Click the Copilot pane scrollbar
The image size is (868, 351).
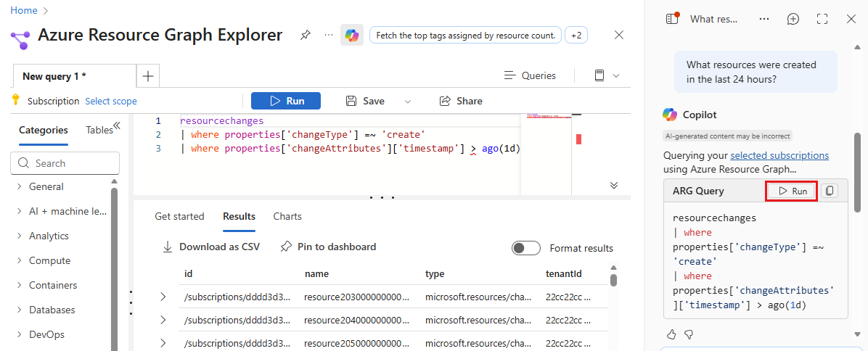(857, 171)
